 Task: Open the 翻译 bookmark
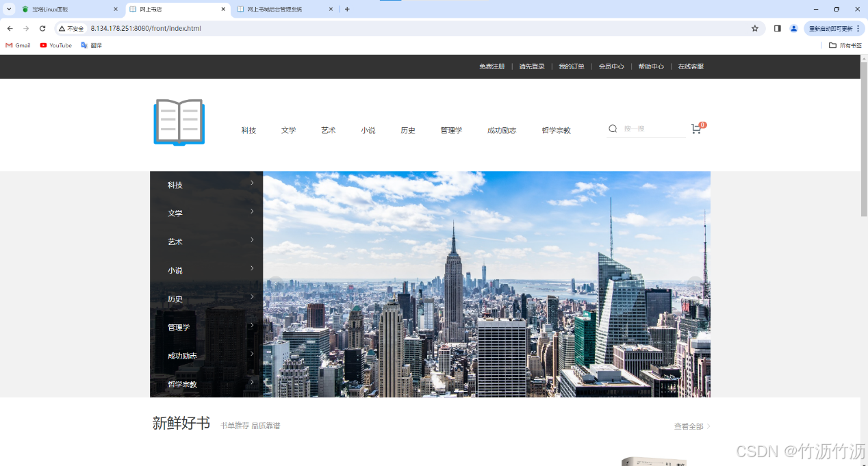tap(91, 45)
